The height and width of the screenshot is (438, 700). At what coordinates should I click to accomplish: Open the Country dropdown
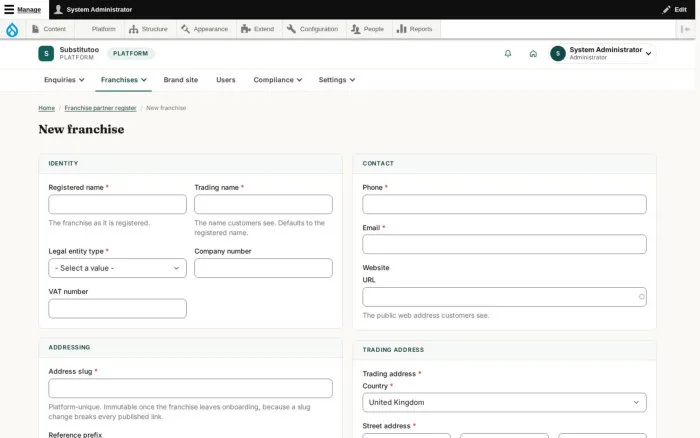coord(504,403)
